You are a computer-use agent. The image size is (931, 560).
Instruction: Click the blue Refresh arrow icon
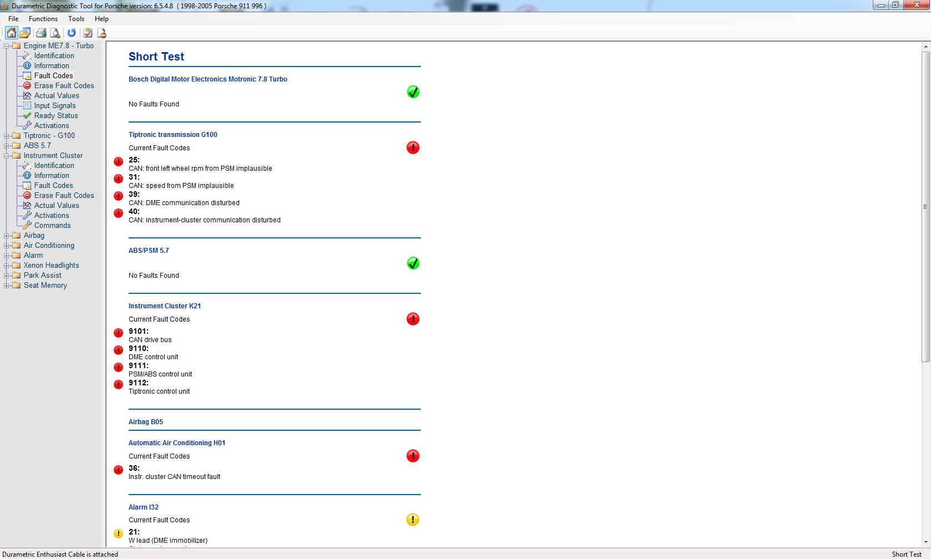click(x=72, y=33)
